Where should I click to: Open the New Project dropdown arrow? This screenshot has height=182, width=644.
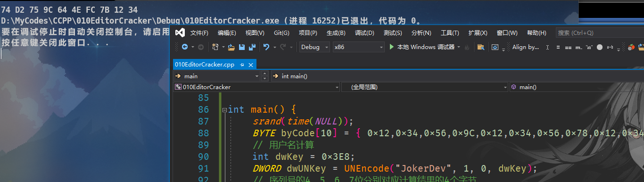223,47
